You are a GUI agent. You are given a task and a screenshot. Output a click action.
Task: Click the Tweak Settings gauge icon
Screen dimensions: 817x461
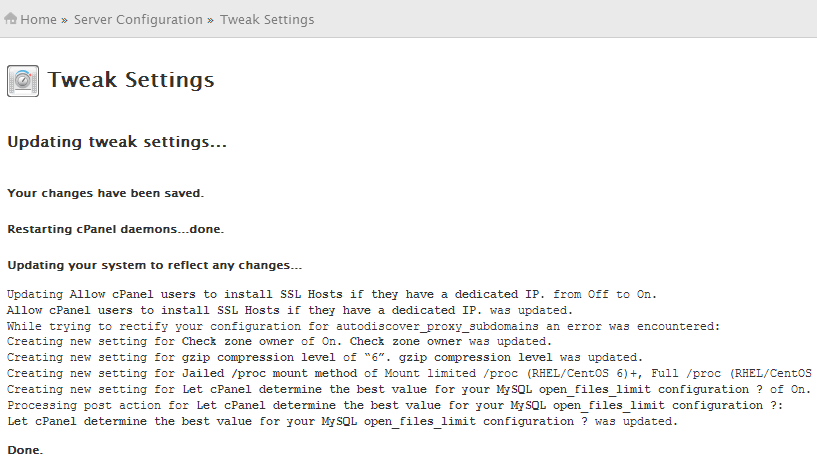(x=23, y=81)
